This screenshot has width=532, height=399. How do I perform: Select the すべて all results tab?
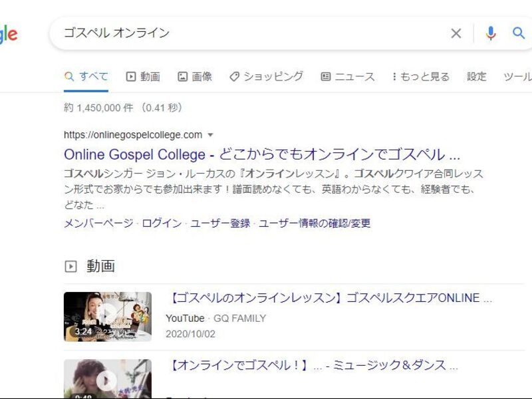pos(86,76)
